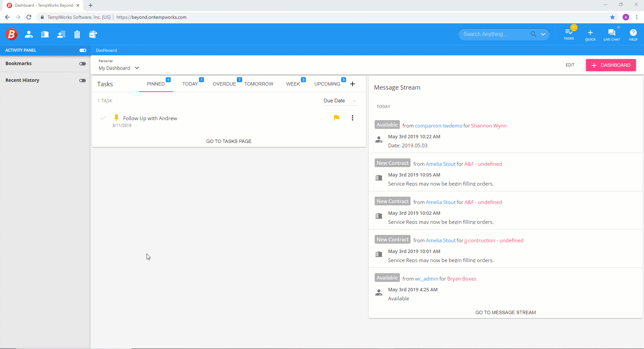The image size is (644, 349).
Task: Go back in the browser
Action: point(7,17)
